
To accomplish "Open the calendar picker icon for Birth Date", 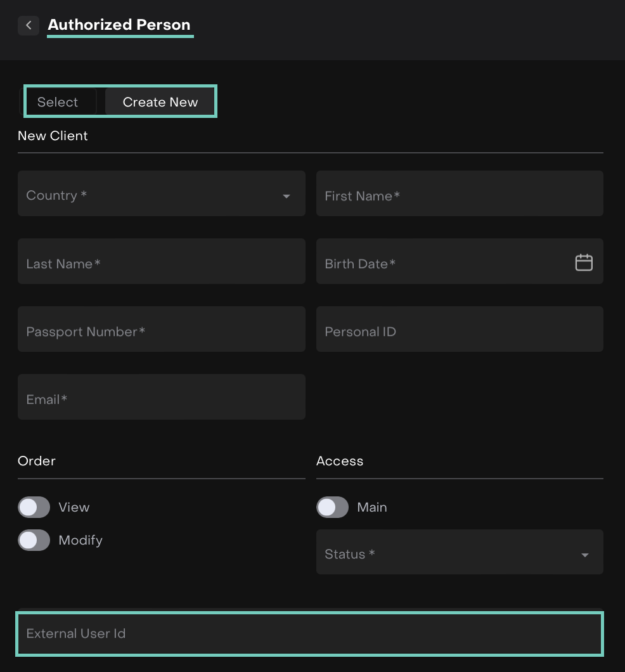I will (x=583, y=262).
